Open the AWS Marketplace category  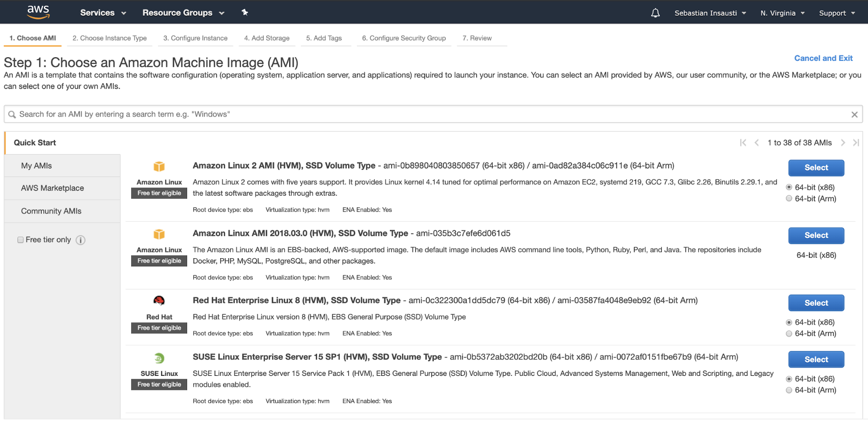(x=63, y=188)
